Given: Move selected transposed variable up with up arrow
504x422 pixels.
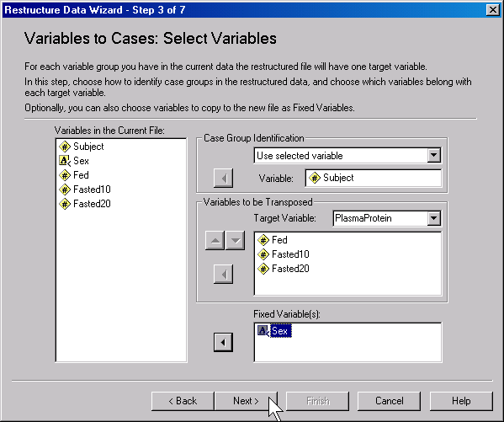Looking at the screenshot, I should coord(215,240).
